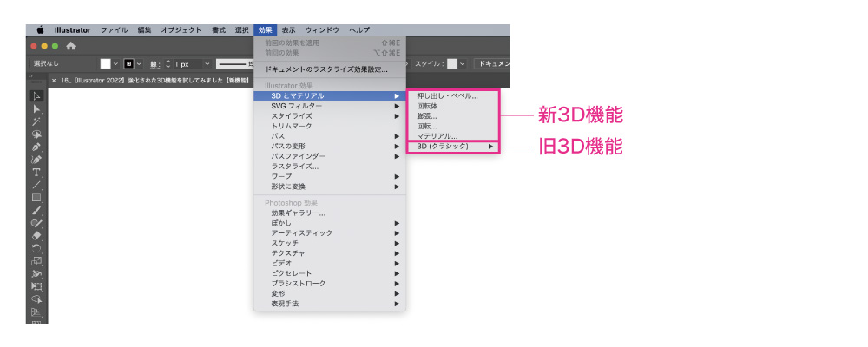The width and height of the screenshot is (868, 347).
Task: Choose 回転体... in submenu
Action: coord(453,106)
